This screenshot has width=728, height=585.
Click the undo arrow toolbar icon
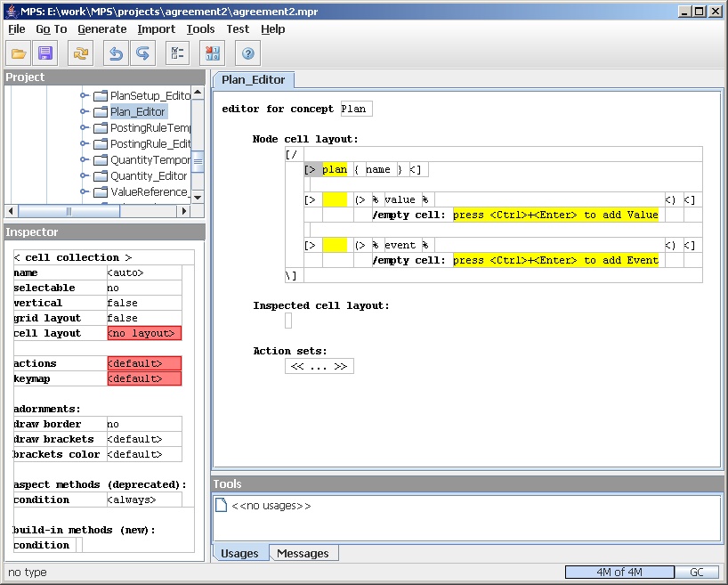[116, 53]
